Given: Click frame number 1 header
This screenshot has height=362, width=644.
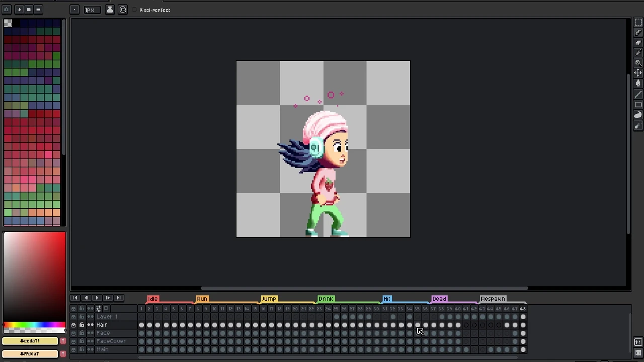Looking at the screenshot, I should click(x=141, y=309).
